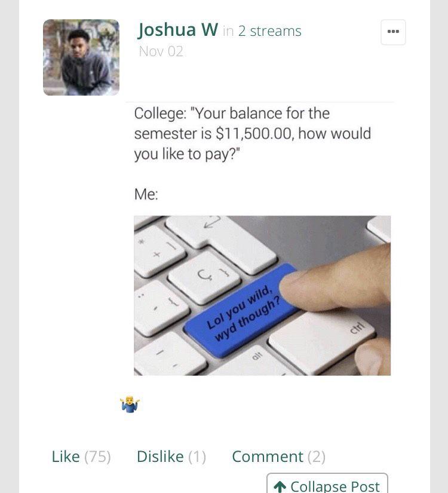This screenshot has height=493, width=448.
Task: Open the Joshua W profile name link
Action: pyautogui.click(x=177, y=30)
